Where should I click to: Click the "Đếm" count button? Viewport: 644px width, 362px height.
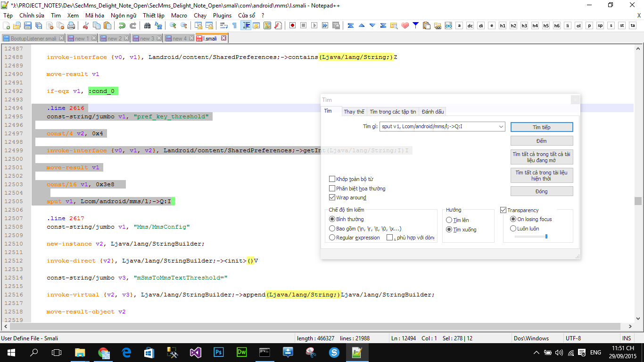(x=541, y=141)
